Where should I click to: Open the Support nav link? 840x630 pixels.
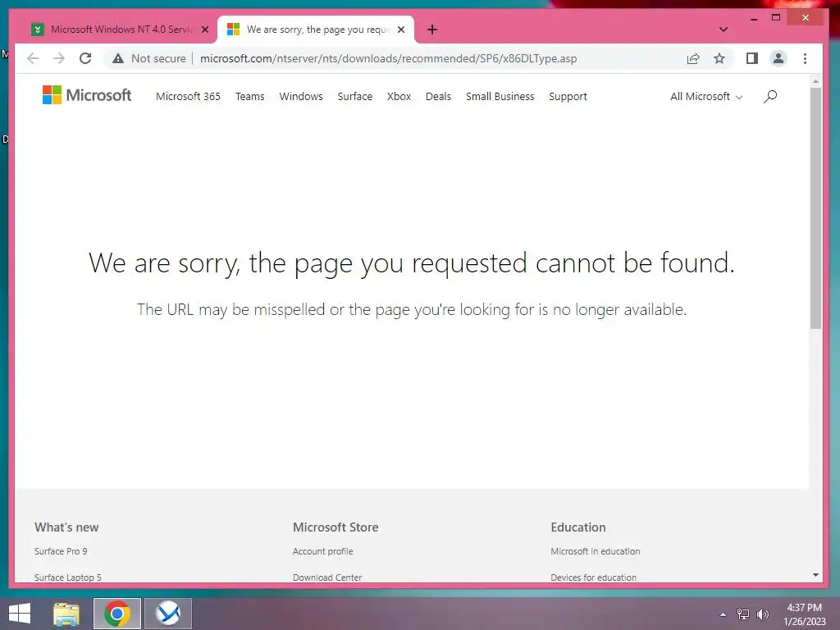(x=568, y=97)
